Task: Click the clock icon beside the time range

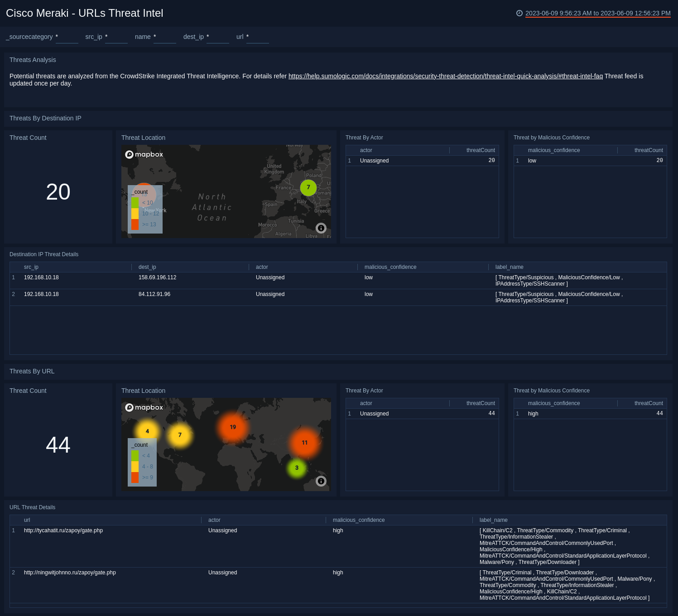Action: point(519,13)
